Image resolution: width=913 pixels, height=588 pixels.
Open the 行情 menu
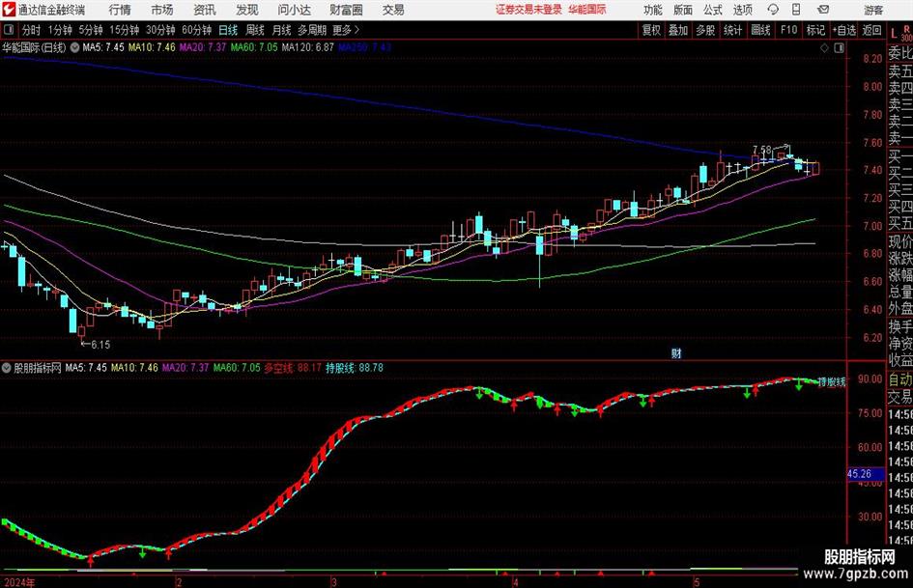point(120,10)
